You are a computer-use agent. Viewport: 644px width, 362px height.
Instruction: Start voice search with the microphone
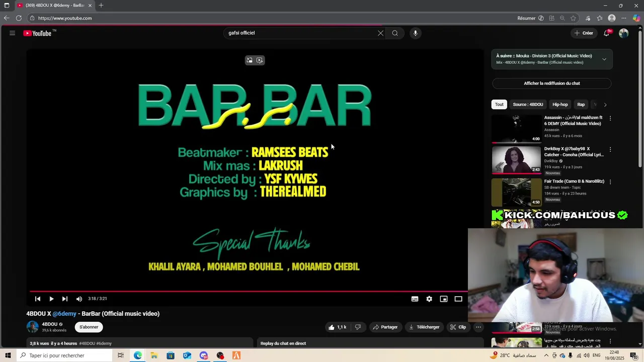click(x=415, y=33)
